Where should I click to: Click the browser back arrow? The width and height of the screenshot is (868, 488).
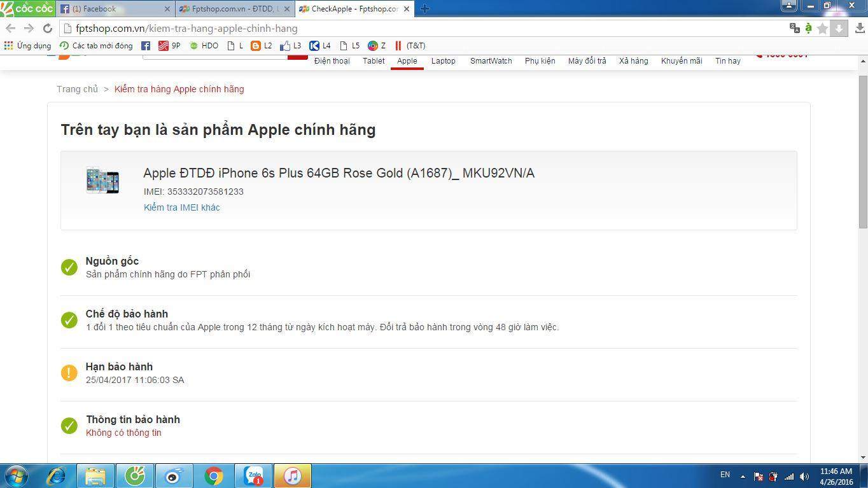click(x=10, y=28)
